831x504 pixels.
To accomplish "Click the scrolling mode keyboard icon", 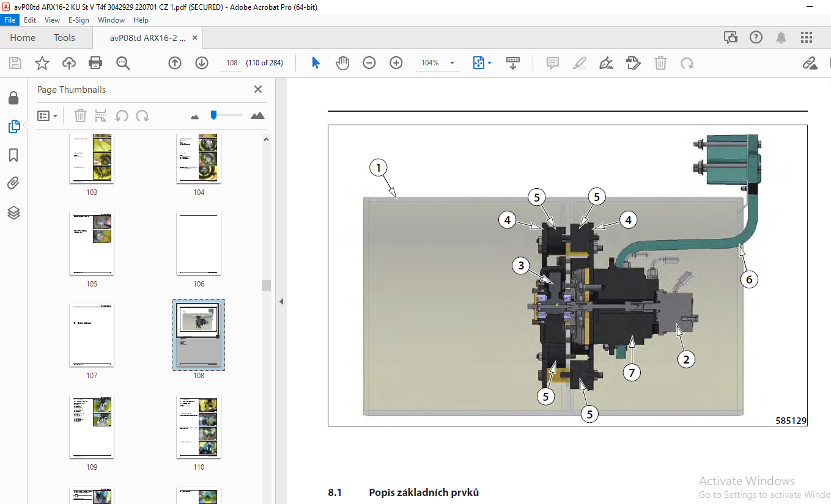I will click(x=512, y=63).
